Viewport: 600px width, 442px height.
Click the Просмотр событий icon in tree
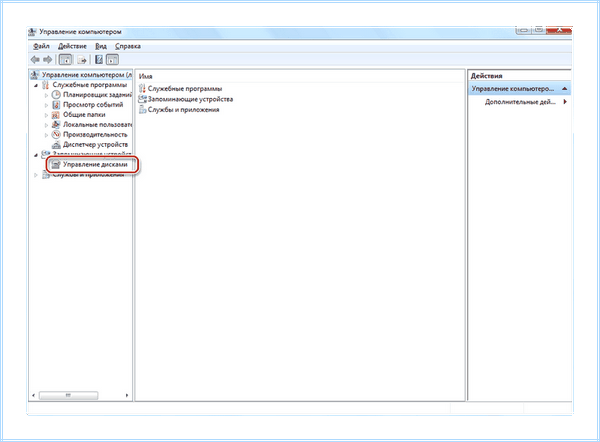point(56,104)
